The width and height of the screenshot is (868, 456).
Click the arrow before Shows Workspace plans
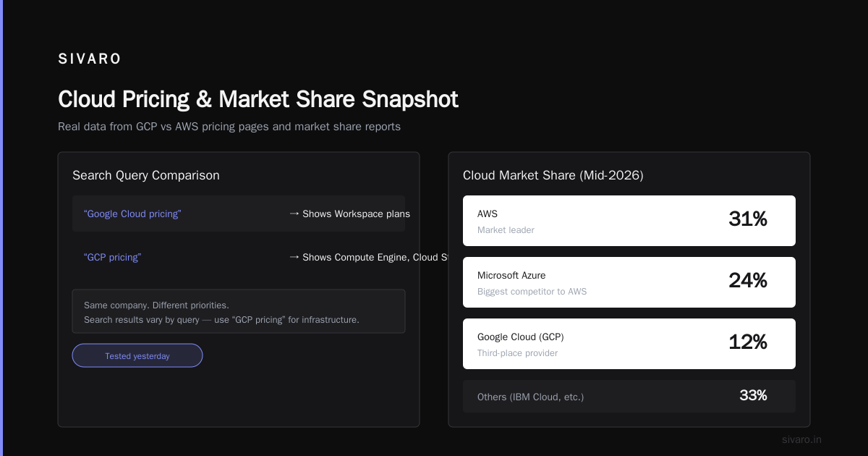(x=294, y=214)
